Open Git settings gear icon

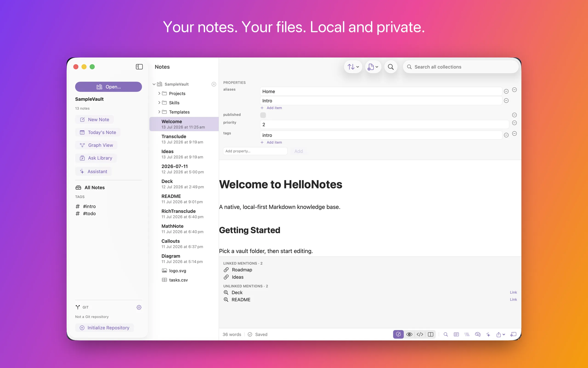pos(139,308)
